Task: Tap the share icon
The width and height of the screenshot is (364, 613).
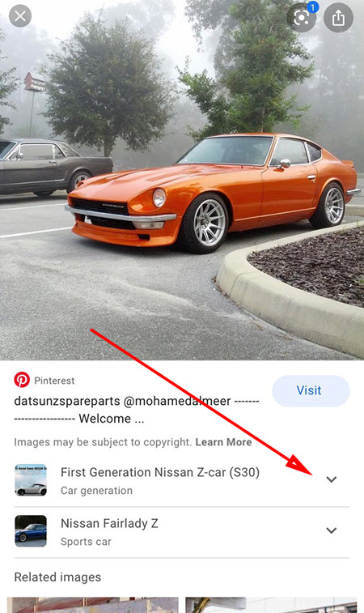Action: (x=338, y=18)
